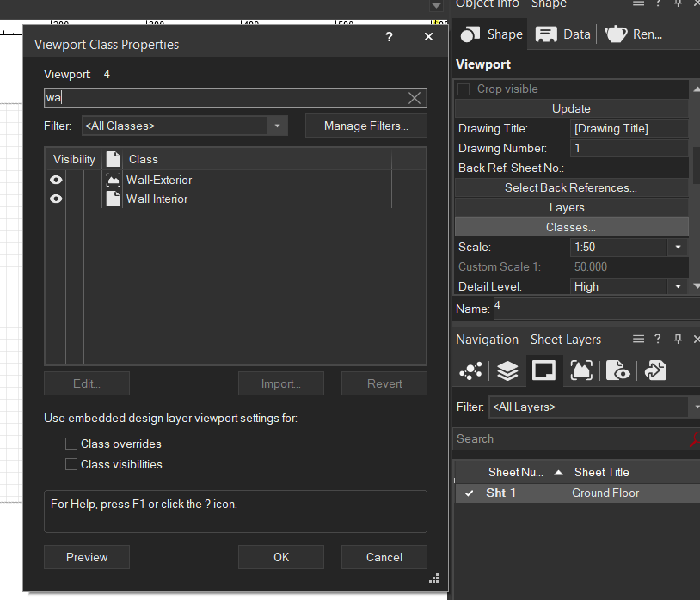700x600 pixels.
Task: Select the Sheet Layers navigation icon
Action: tap(543, 370)
